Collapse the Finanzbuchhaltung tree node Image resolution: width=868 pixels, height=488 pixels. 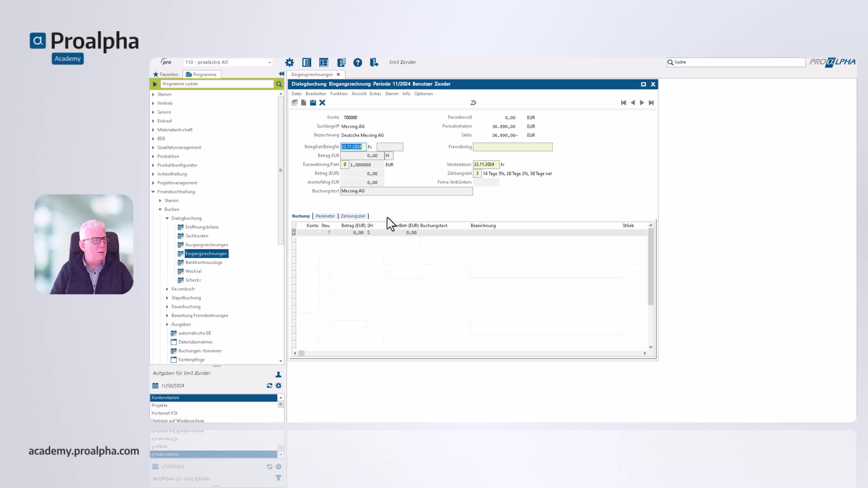click(x=153, y=192)
